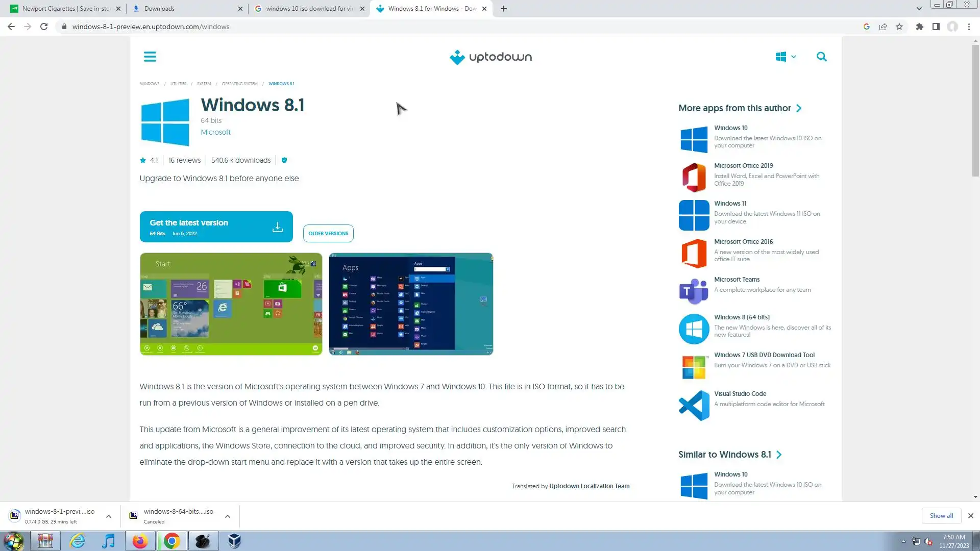Open the hamburger menu on Uptodown
980x551 pixels.
[150, 57]
